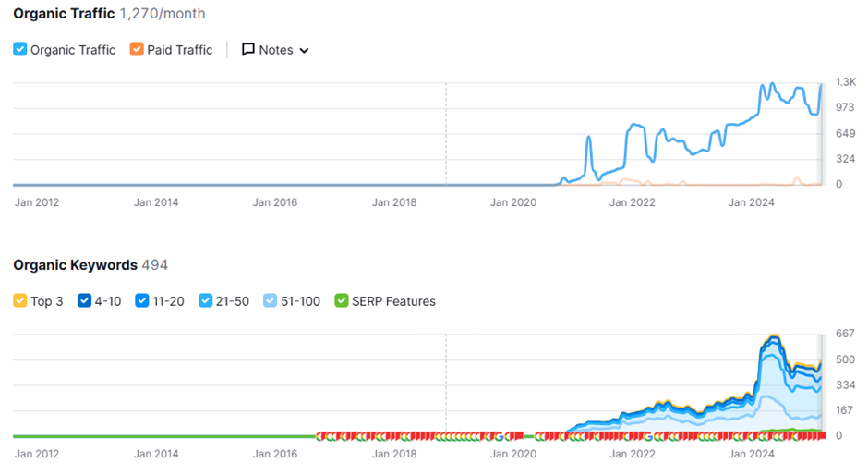The height and width of the screenshot is (475, 868).
Task: Toggle the 21-50 keywords checkbox
Action: [x=206, y=301]
